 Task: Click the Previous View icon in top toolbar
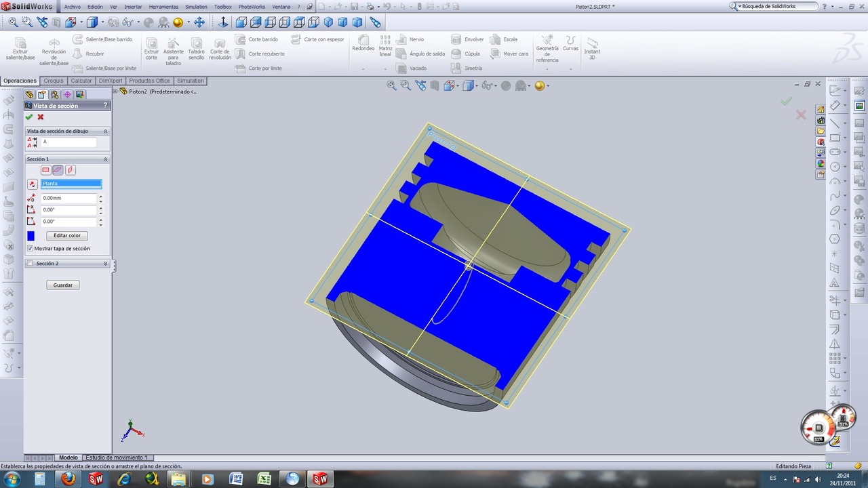click(42, 22)
